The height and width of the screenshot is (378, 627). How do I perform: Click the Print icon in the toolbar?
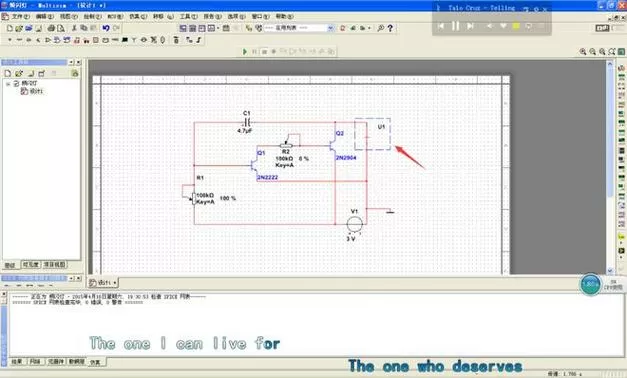(x=51, y=28)
